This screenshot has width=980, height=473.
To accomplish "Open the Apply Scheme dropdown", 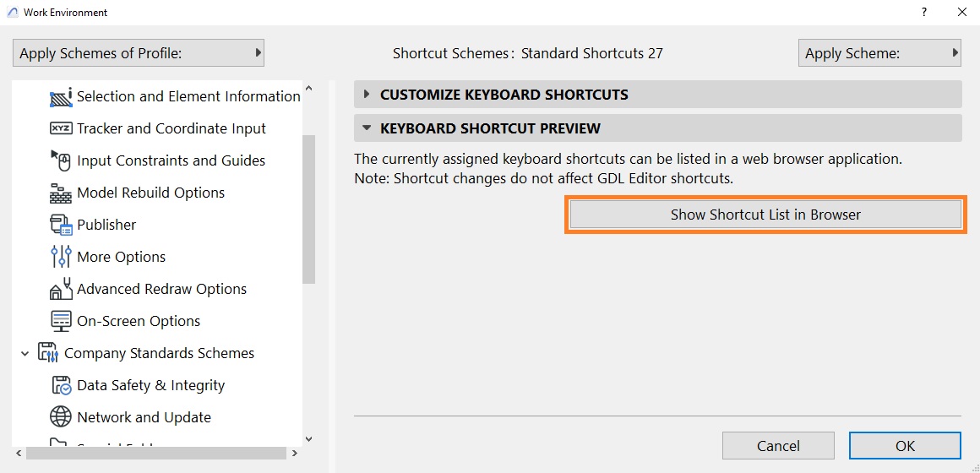I will point(879,53).
